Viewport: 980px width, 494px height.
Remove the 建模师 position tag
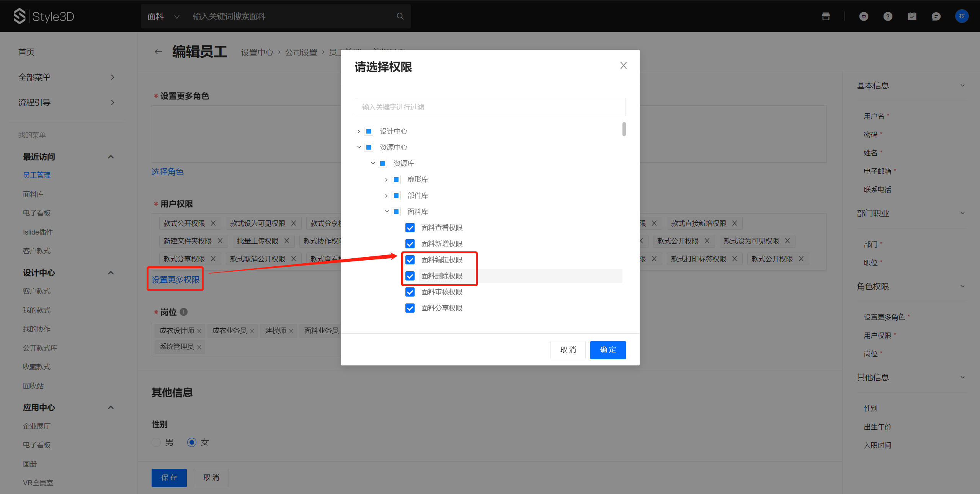[x=291, y=331]
